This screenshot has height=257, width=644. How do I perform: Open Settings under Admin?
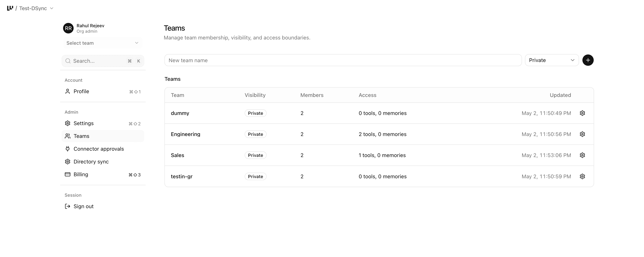(x=103, y=123)
